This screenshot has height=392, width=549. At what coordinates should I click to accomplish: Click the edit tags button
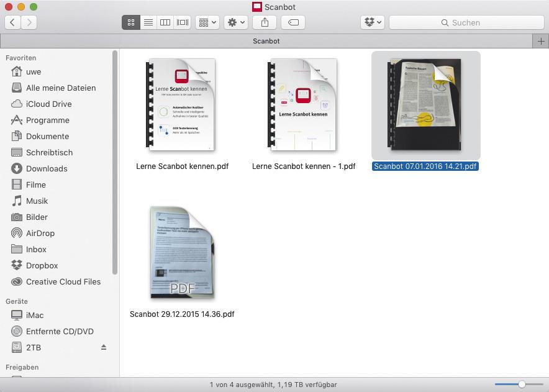[293, 22]
